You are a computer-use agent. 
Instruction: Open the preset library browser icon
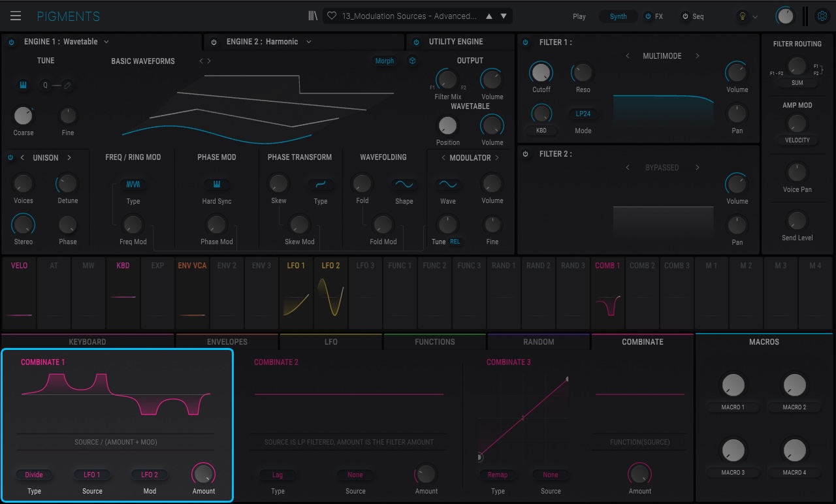point(313,16)
